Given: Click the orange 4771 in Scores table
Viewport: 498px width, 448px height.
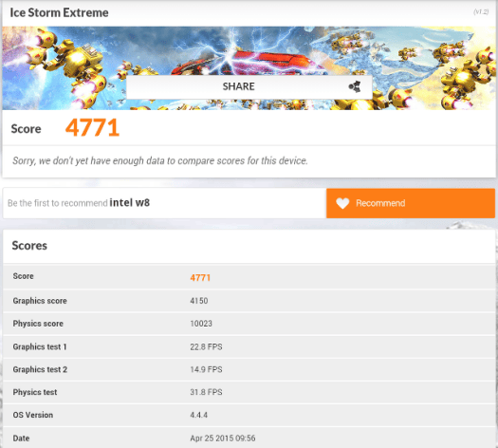Looking at the screenshot, I should coord(200,278).
